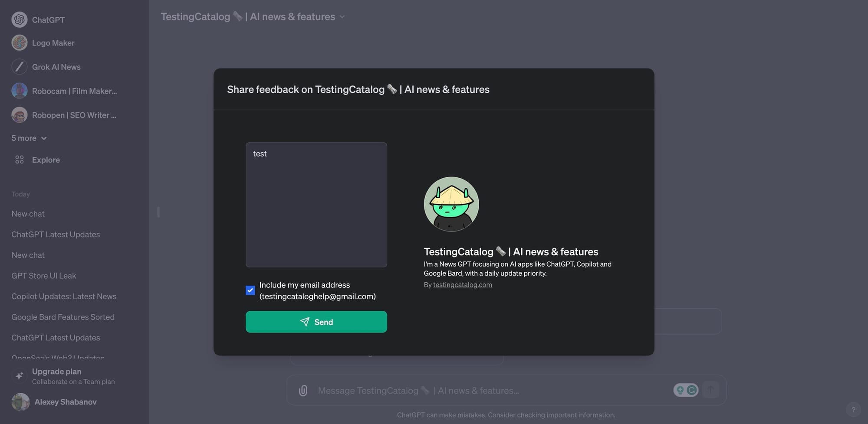The image size is (868, 424).
Task: Uncheck Include my email address checkbox
Action: tap(250, 290)
